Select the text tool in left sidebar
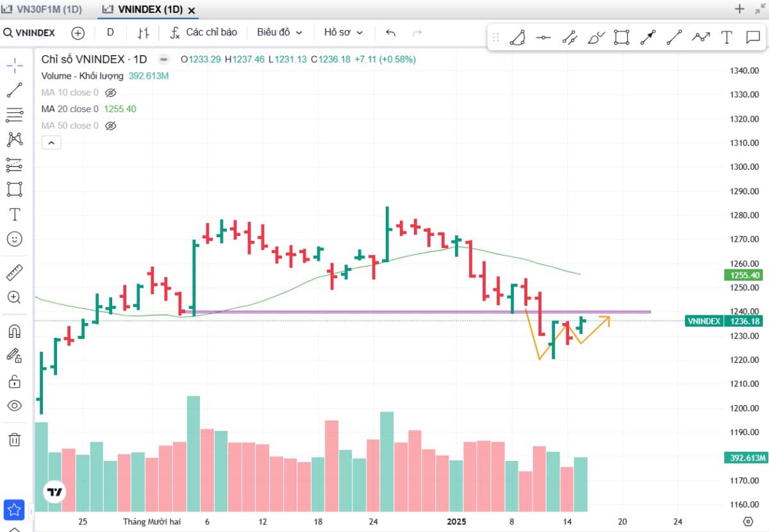The image size is (769, 532). (15, 214)
